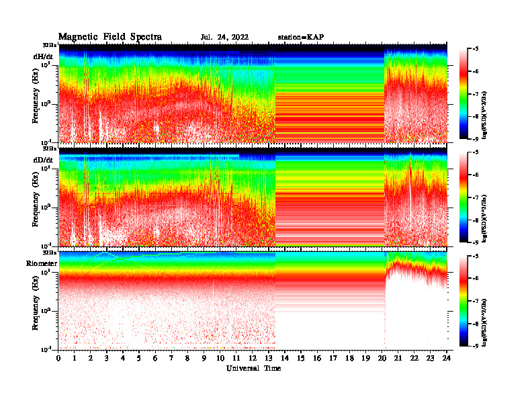This screenshot has height=411, width=532.
Task: Click the '32Hz' label atop dH/dt panel
Action: 50,45
